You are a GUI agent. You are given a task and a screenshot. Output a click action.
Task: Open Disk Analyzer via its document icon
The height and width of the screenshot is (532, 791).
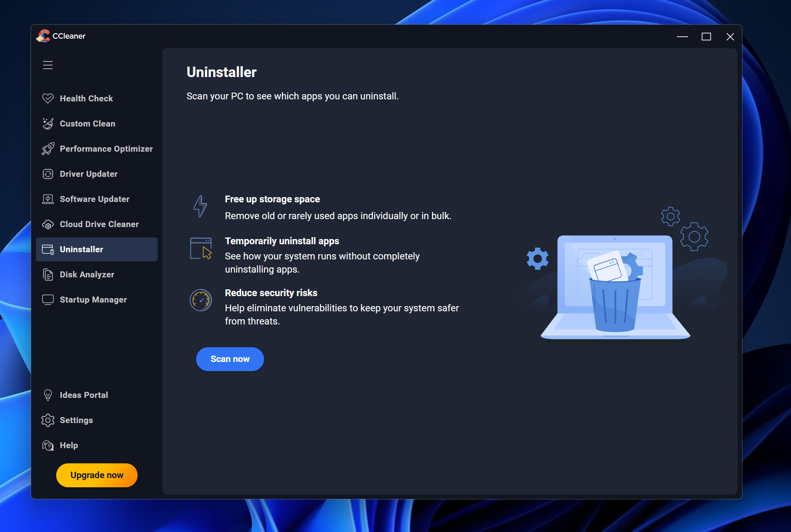tap(48, 274)
